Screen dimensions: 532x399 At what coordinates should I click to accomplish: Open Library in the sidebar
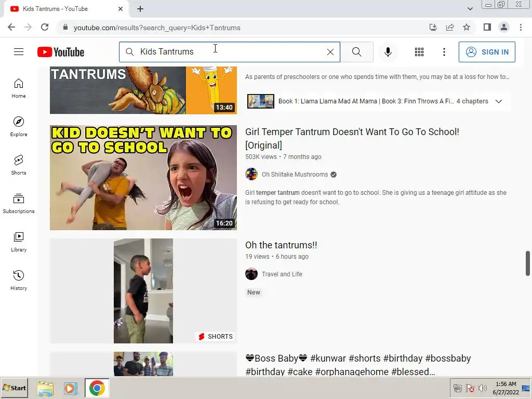click(x=19, y=242)
